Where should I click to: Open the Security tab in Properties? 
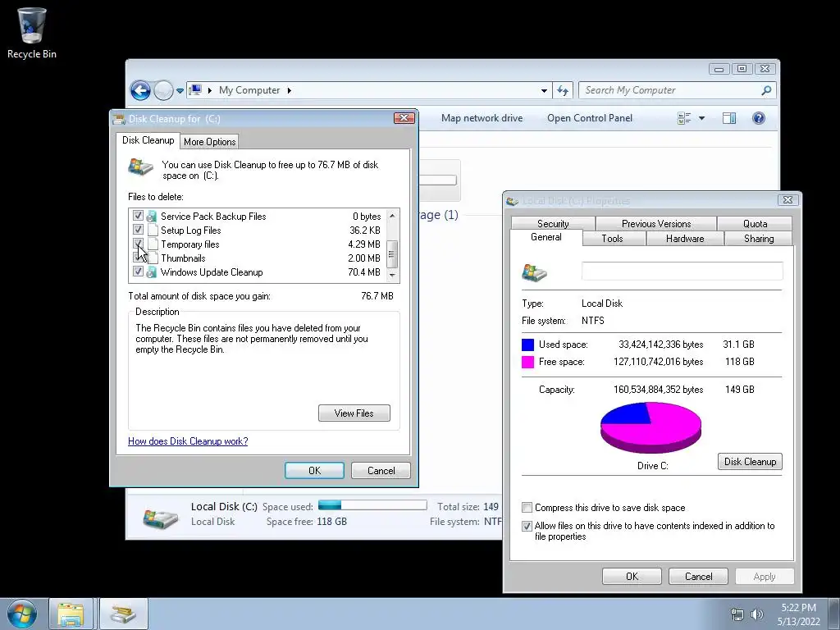pyautogui.click(x=553, y=223)
